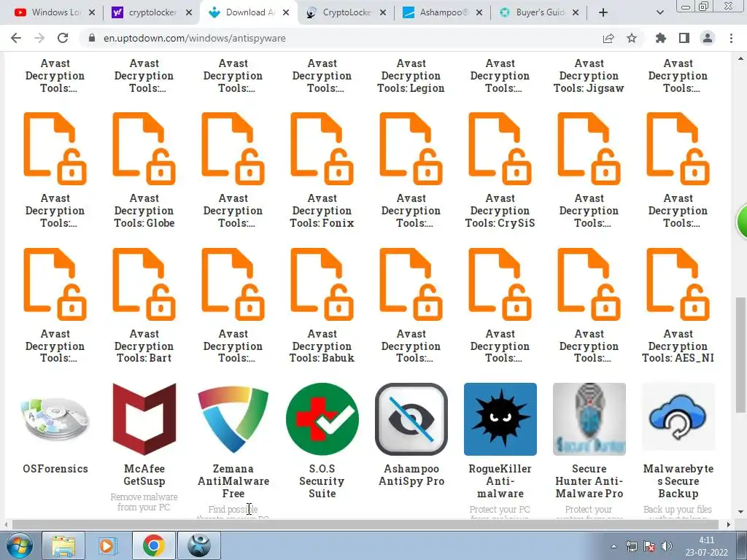Open the Zemana AntiMalware Free icon
Viewport: 747px width, 560px height.
coord(233,419)
